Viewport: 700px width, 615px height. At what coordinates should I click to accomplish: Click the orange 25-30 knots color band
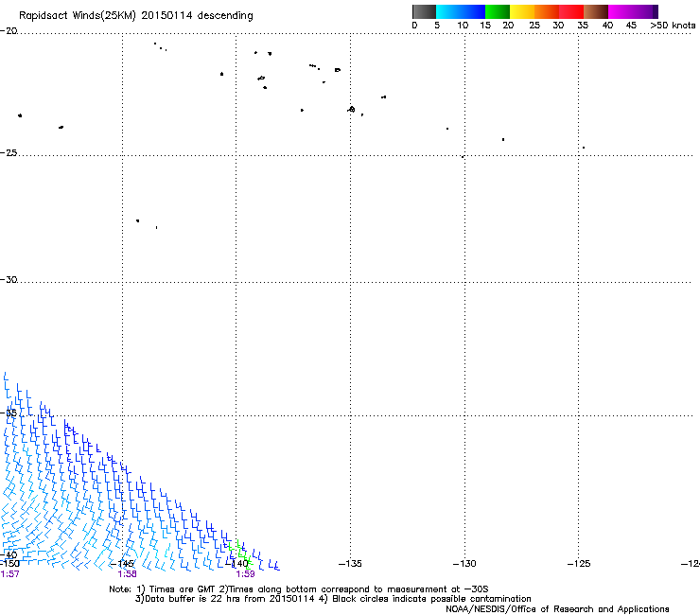tap(547, 11)
